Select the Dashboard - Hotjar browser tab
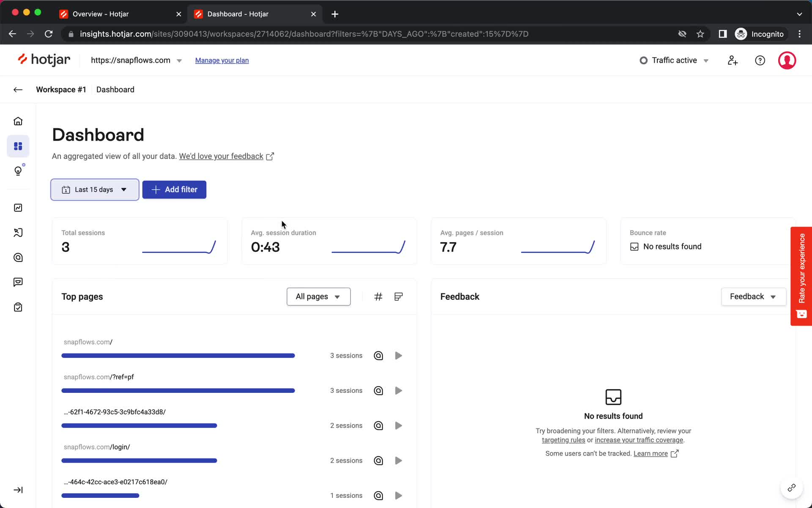Screen dimensions: 812x508 (x=255, y=14)
